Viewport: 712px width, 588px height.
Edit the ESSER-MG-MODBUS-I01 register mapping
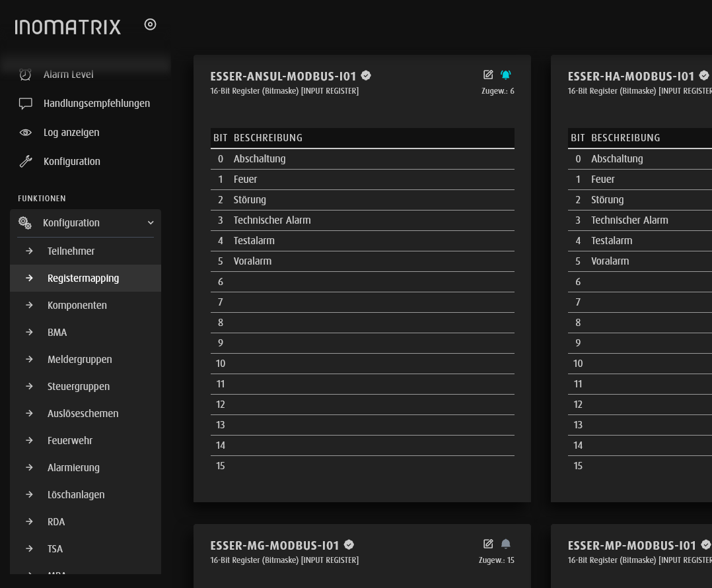(x=488, y=544)
